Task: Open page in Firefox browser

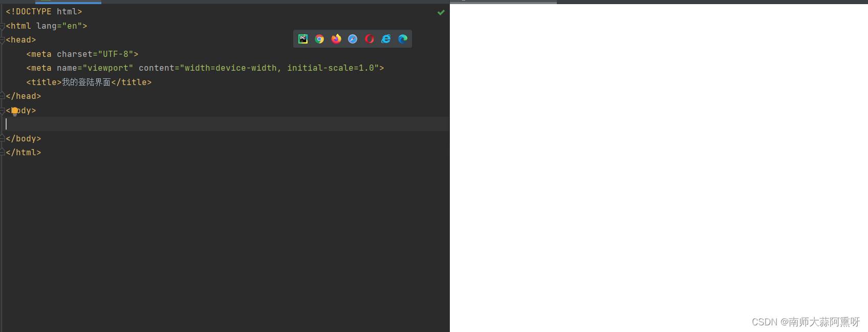Action: pyautogui.click(x=336, y=39)
